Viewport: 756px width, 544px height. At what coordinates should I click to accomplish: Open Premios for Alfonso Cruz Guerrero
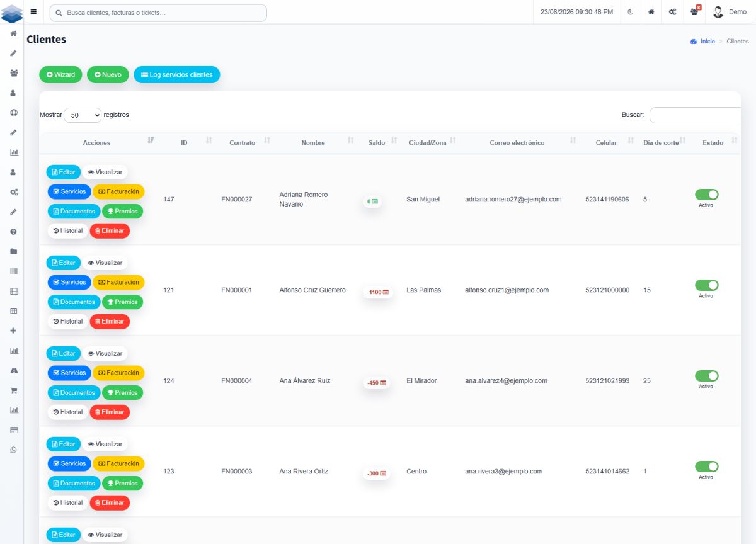tap(122, 302)
